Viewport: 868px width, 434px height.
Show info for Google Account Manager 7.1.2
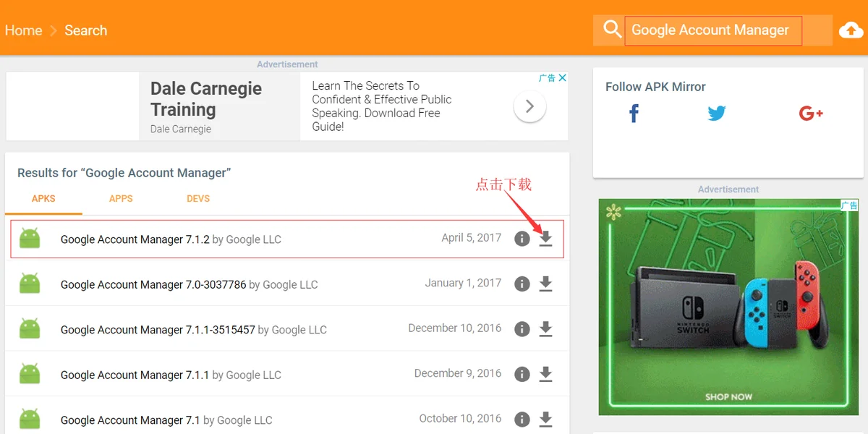[522, 239]
